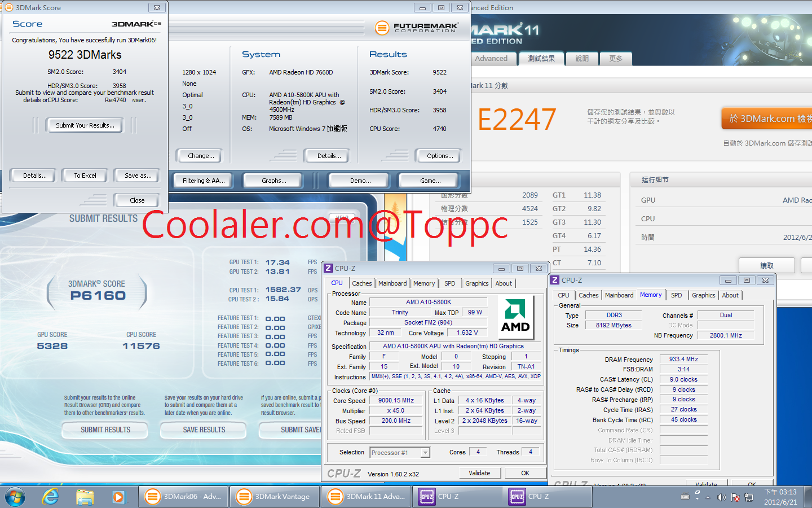Open Windows Explorer folder icon in taskbar

click(x=85, y=497)
